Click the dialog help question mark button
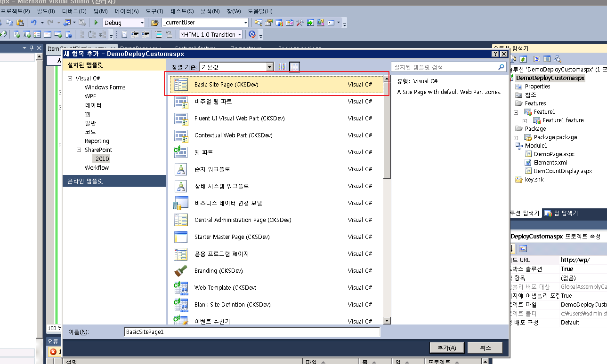The height and width of the screenshot is (364, 607). point(495,54)
